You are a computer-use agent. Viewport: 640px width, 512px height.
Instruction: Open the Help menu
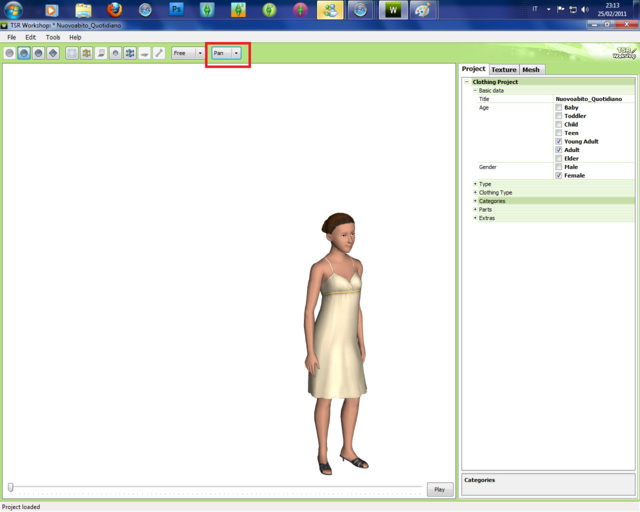coord(75,37)
